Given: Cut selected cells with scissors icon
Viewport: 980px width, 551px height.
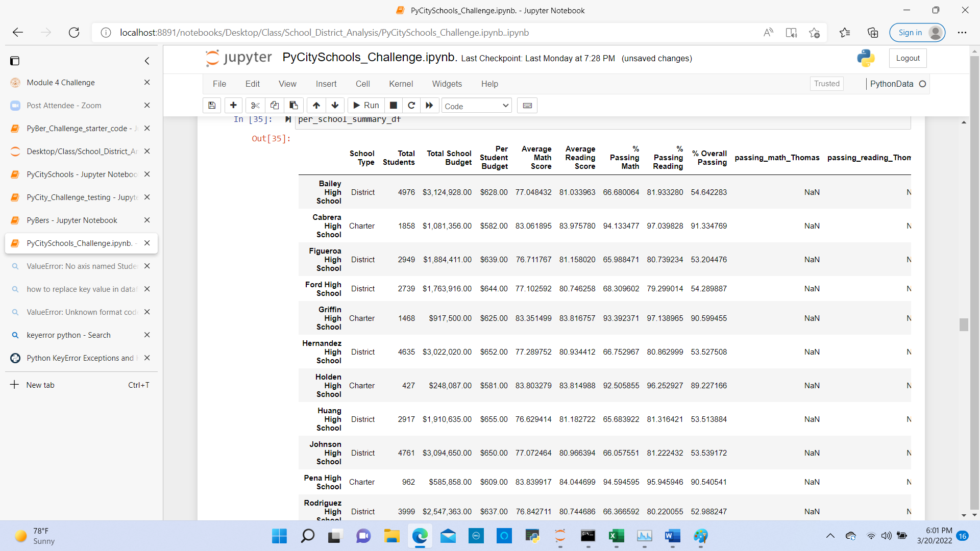Looking at the screenshot, I should pos(255,106).
